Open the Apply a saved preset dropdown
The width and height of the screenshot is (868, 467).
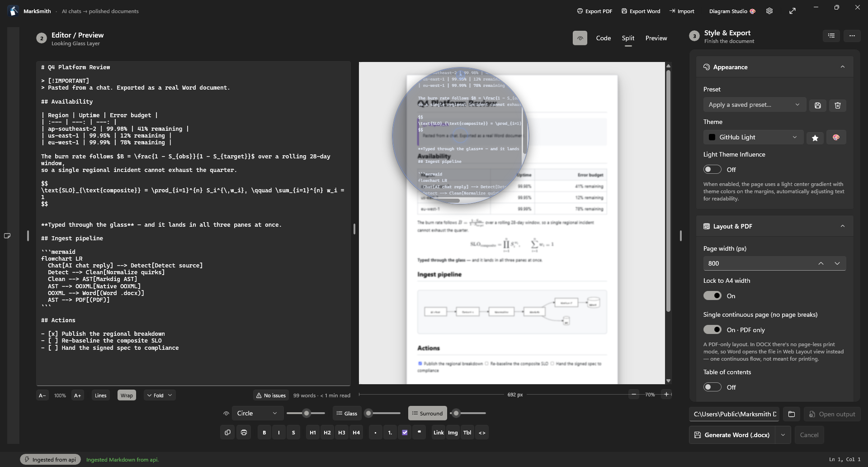click(x=754, y=105)
